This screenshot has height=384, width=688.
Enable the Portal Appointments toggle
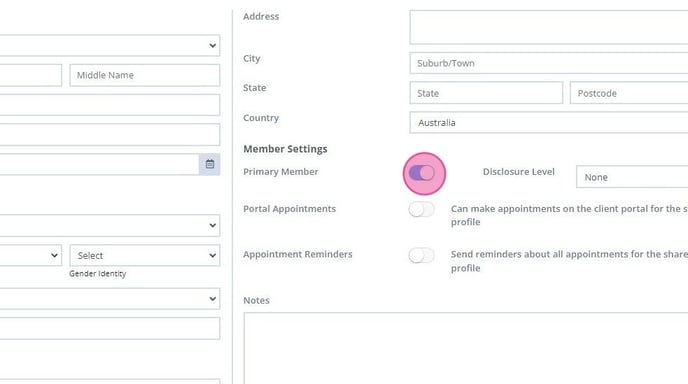(x=422, y=209)
